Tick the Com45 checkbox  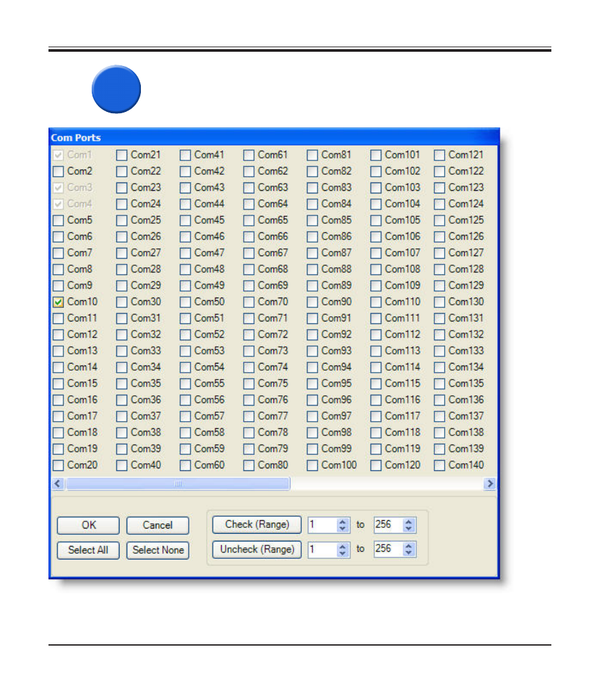pyautogui.click(x=186, y=221)
